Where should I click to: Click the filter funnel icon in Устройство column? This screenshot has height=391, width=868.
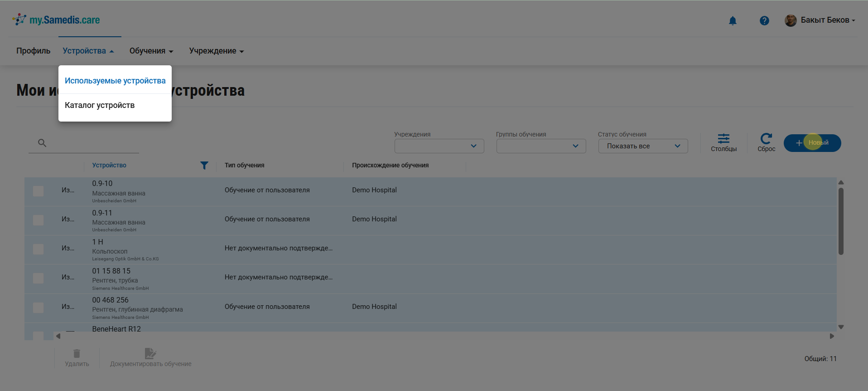pyautogui.click(x=204, y=166)
